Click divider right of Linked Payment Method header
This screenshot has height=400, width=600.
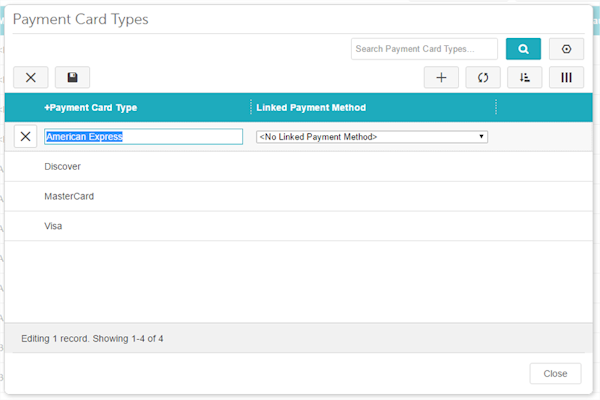coord(496,108)
